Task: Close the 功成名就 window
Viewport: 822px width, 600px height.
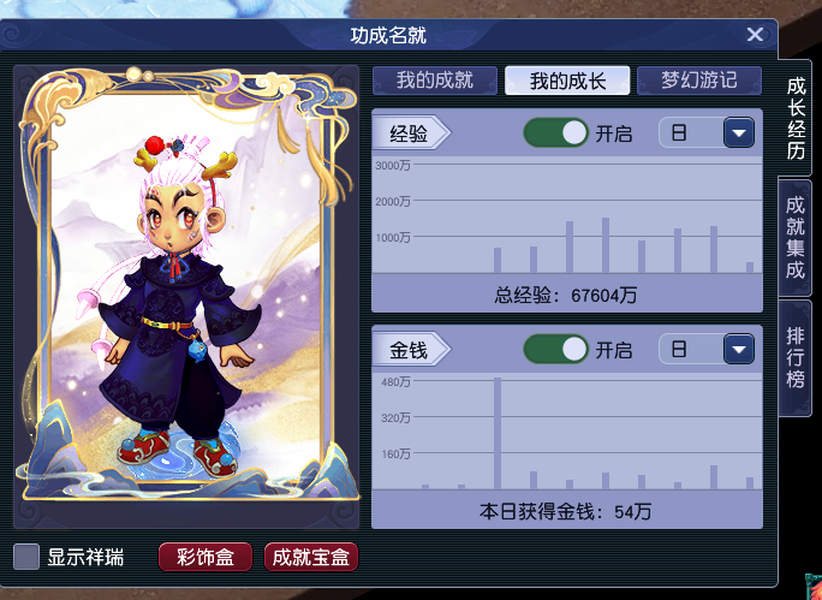Action: point(755,35)
